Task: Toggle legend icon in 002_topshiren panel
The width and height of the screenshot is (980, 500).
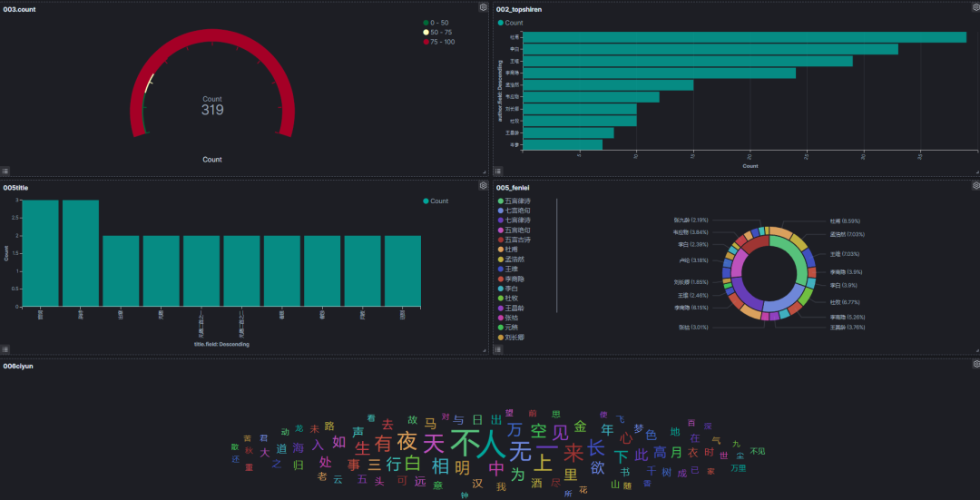Action: [x=498, y=171]
